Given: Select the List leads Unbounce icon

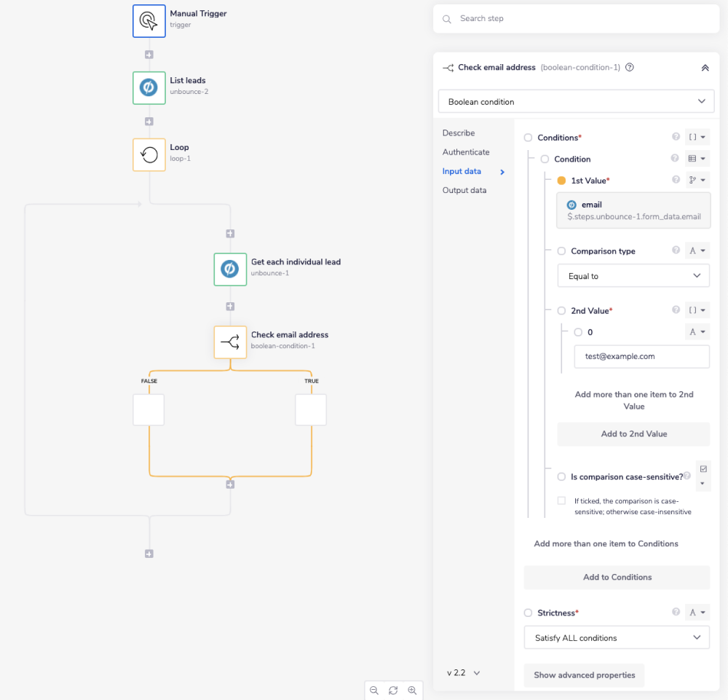Looking at the screenshot, I should [149, 87].
